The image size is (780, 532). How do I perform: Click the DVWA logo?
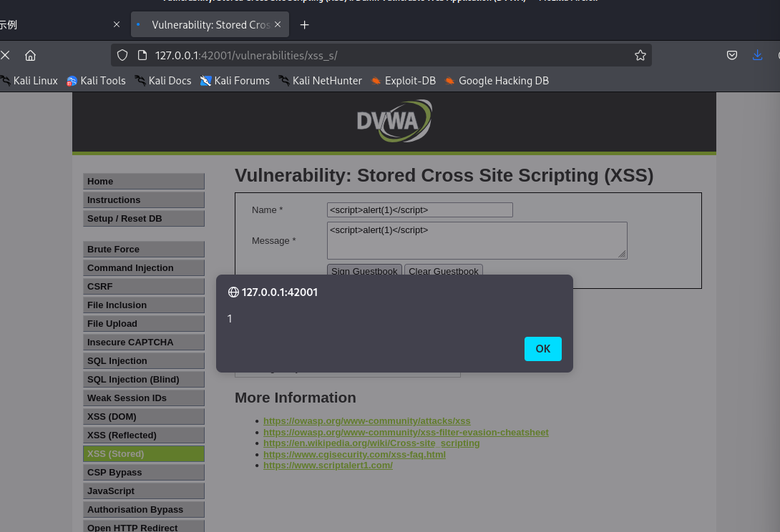point(394,121)
